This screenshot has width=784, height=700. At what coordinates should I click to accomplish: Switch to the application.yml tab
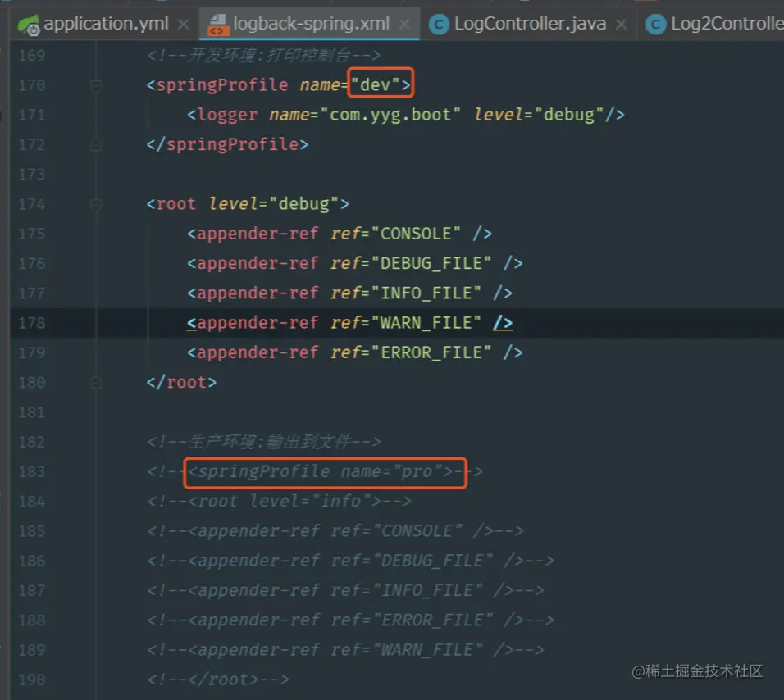(x=106, y=24)
